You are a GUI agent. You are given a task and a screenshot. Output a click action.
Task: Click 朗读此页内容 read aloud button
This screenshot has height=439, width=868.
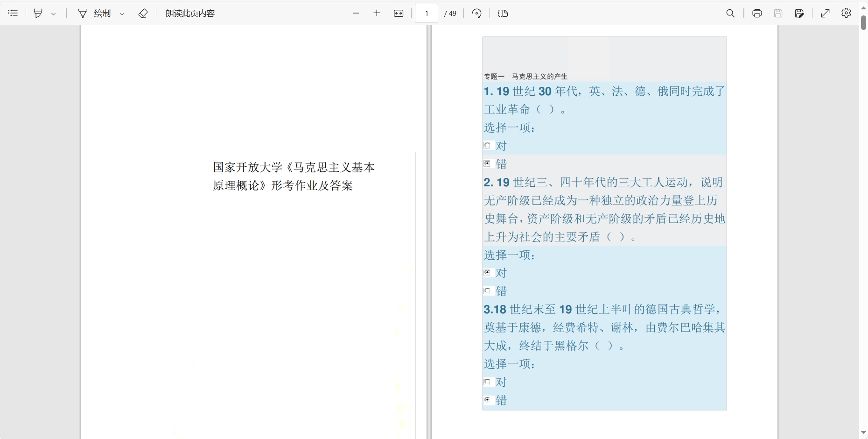[190, 13]
